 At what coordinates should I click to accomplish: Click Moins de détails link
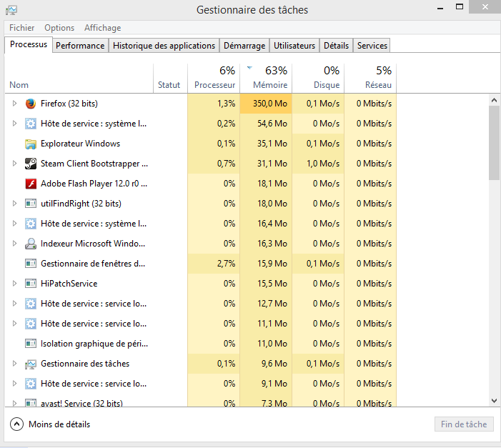[59, 424]
